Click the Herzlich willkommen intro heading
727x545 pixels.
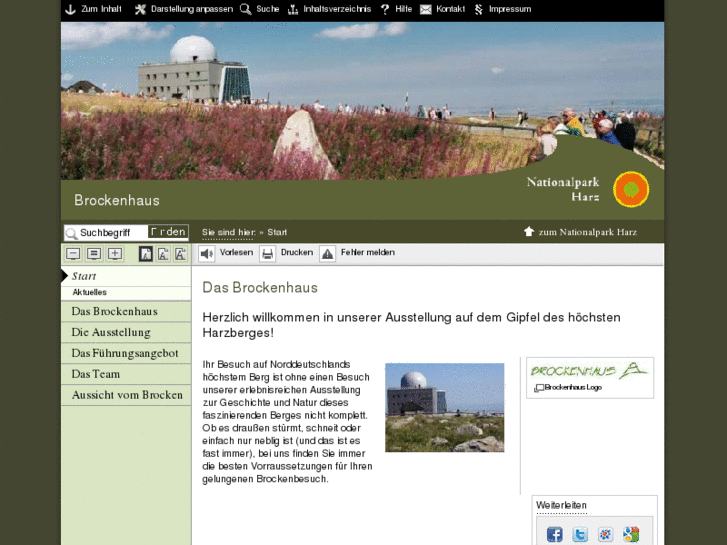(x=411, y=325)
